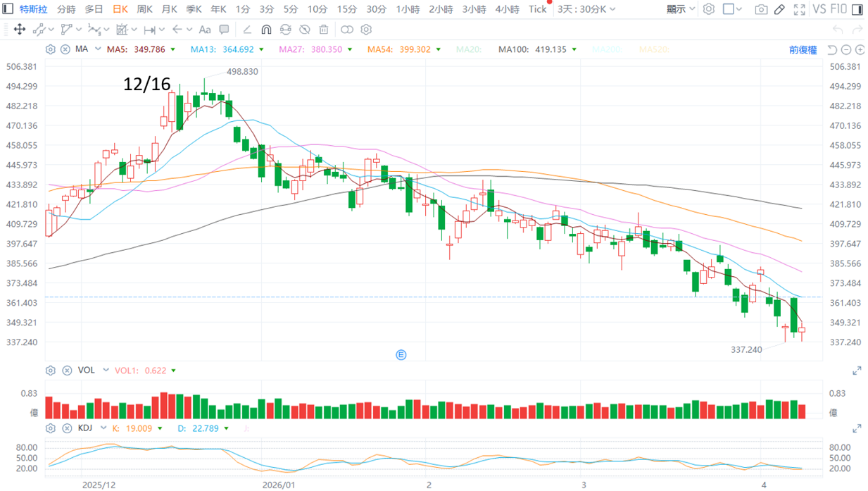This screenshot has width=868, height=491.
Task: Select the move cursor tool
Action: pyautogui.click(x=20, y=30)
